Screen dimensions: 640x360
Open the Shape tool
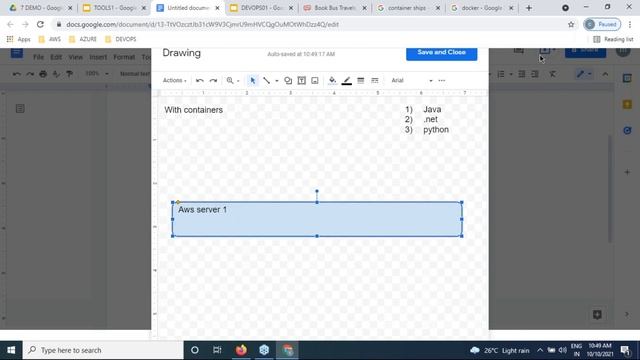(288, 80)
